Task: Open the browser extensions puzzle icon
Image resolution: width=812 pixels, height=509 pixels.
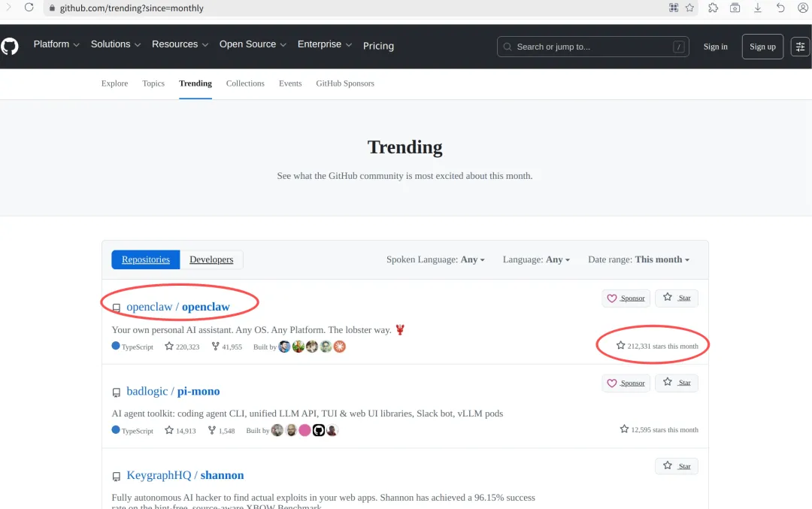Action: (x=713, y=8)
